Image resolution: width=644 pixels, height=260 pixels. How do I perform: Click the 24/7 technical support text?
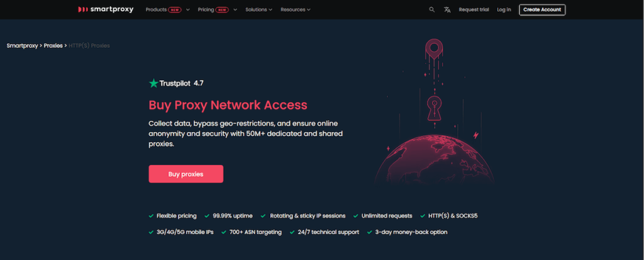pos(328,232)
